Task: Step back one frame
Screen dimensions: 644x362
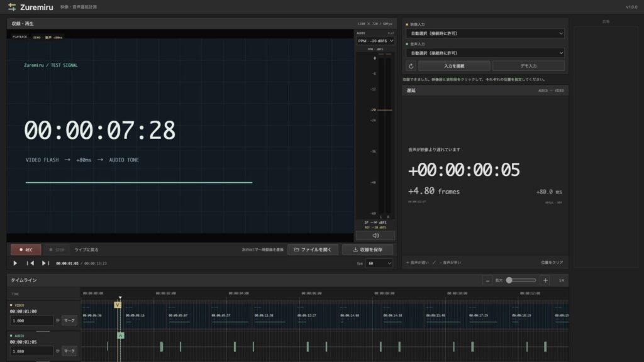Action: point(30,263)
